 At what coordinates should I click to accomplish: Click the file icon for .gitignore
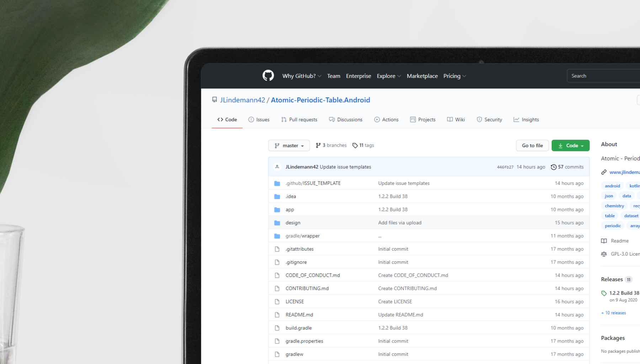coord(277,262)
